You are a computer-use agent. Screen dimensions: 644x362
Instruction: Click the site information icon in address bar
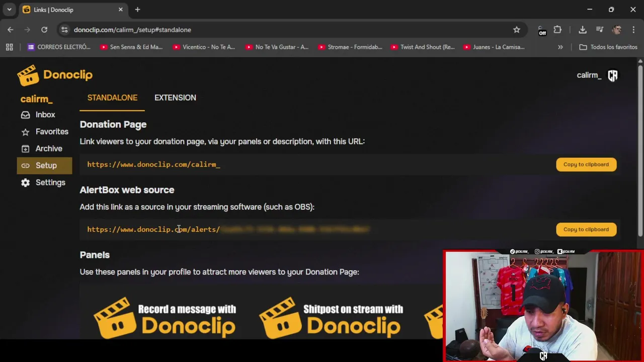(x=64, y=30)
